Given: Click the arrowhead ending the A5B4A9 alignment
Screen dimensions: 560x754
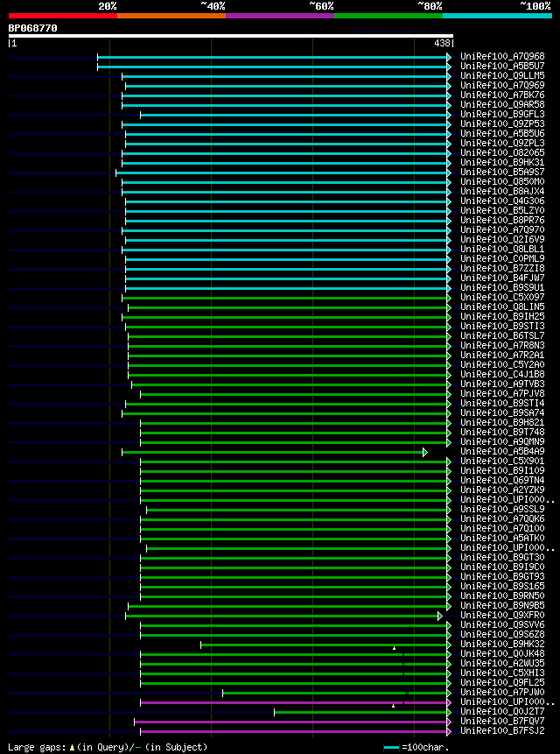Looking at the screenshot, I should pos(425,453).
